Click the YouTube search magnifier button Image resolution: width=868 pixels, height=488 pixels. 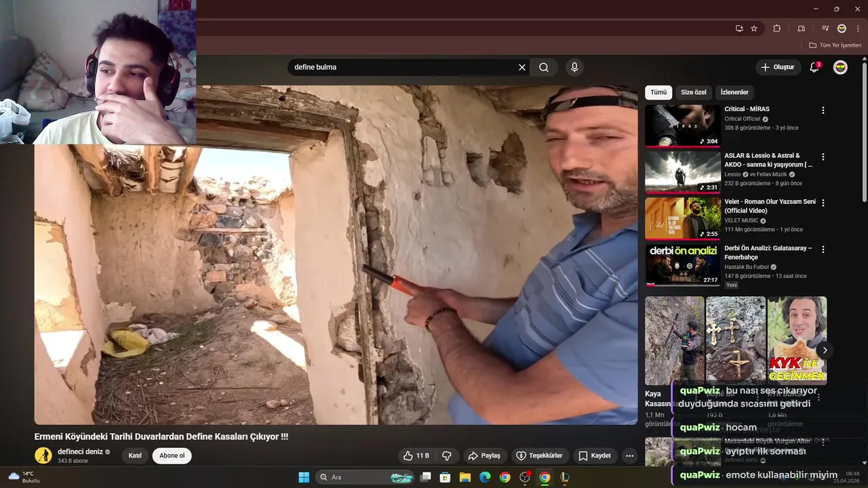pos(544,67)
